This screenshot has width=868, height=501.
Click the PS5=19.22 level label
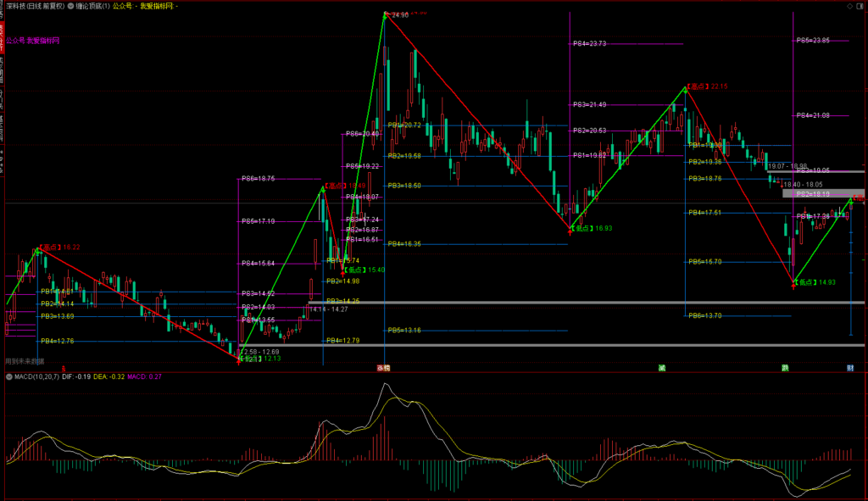click(363, 167)
